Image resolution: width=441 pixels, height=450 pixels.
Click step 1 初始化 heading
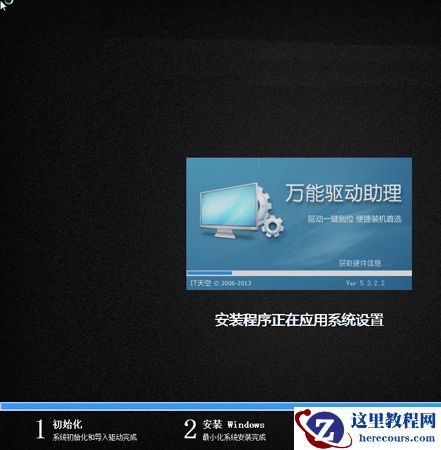67,424
